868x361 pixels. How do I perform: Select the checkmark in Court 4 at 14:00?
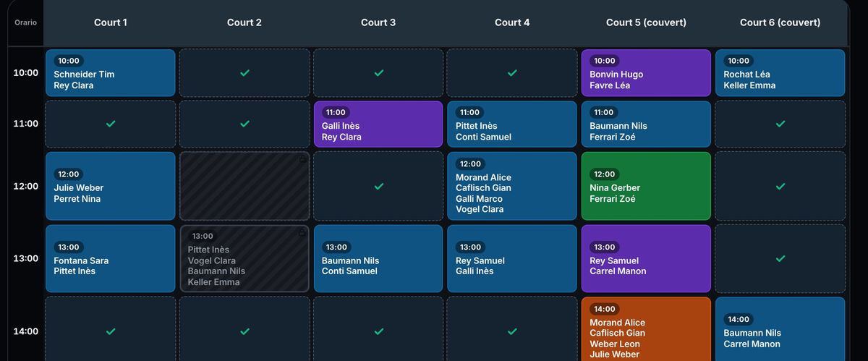click(512, 331)
